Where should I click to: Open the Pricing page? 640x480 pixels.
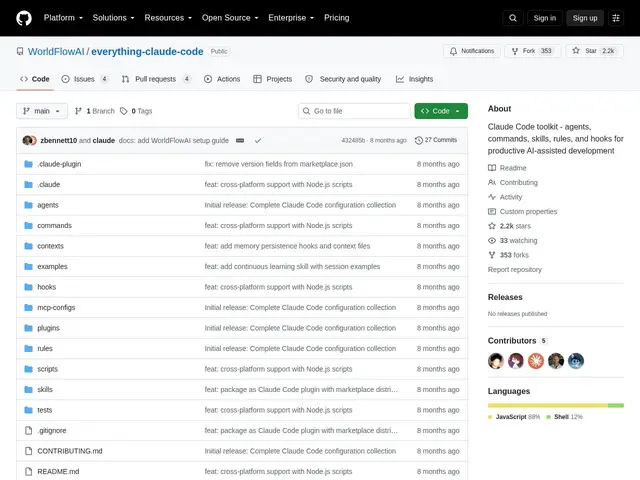(x=337, y=18)
